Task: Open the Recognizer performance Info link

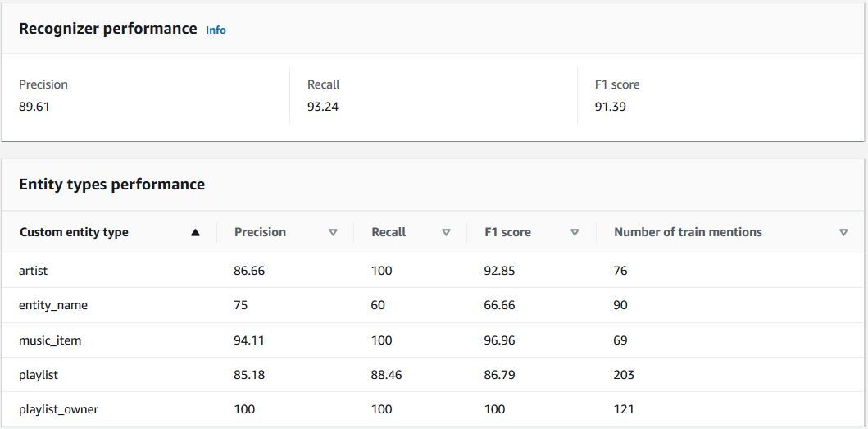Action: [x=216, y=30]
